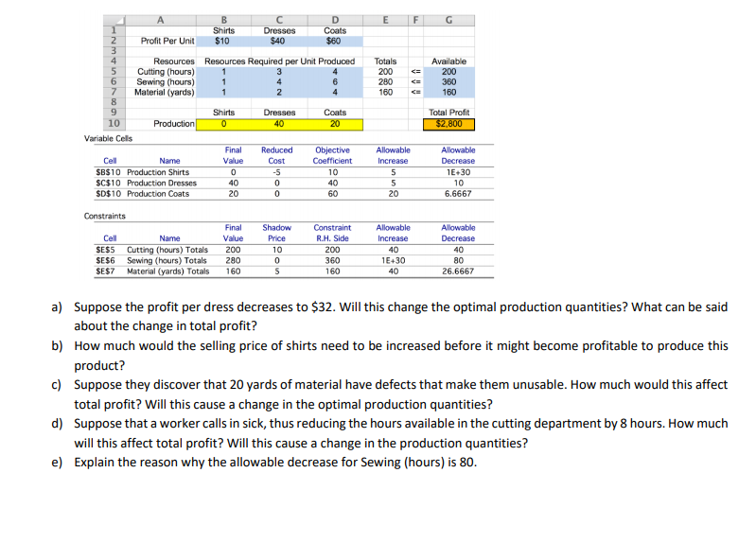The height and width of the screenshot is (543, 756).
Task: Select row 10 header
Action: (114, 124)
